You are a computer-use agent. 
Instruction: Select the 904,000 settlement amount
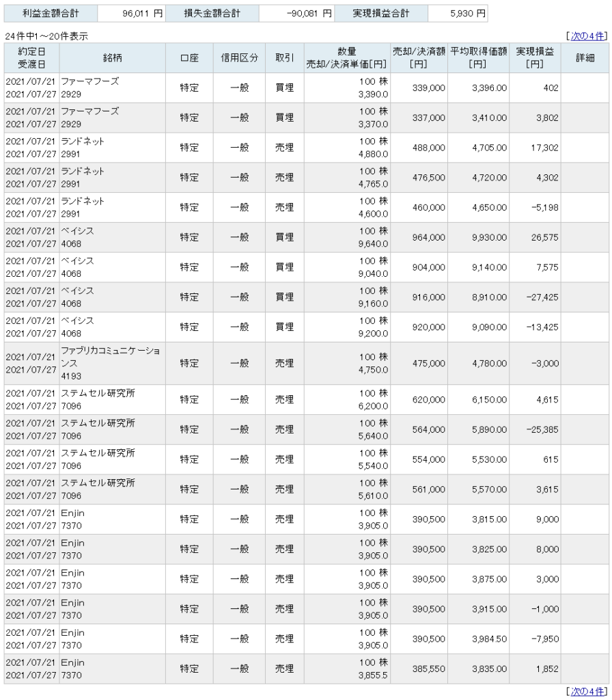pos(419,267)
